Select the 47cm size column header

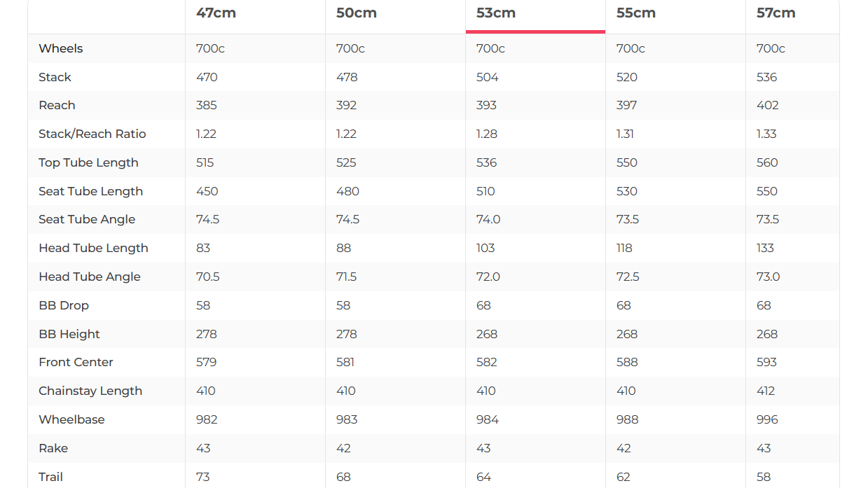(x=216, y=13)
